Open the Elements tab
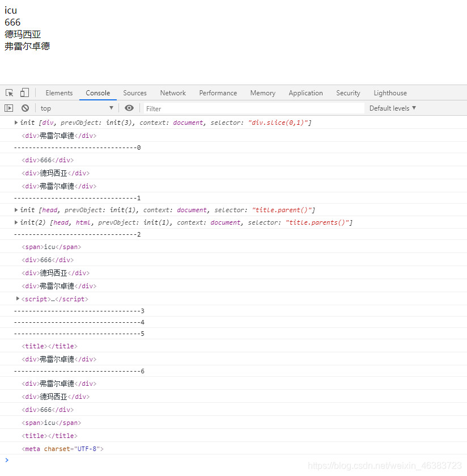Screen dimensions: 467x476 click(59, 93)
